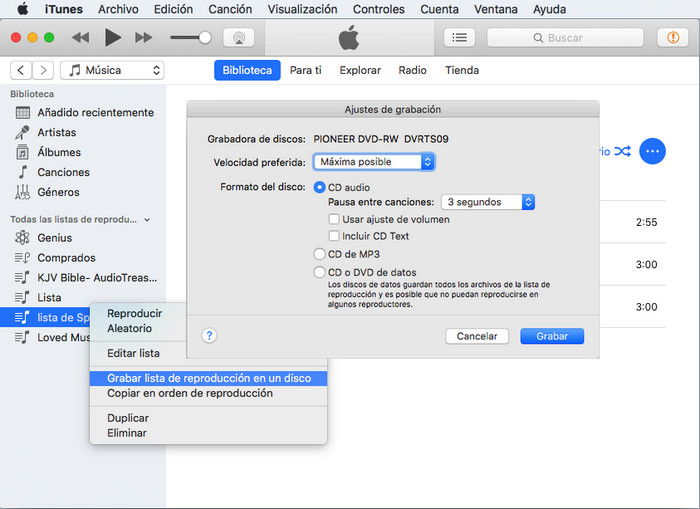
Task: Choose Duplicar in the context menu
Action: [128, 418]
